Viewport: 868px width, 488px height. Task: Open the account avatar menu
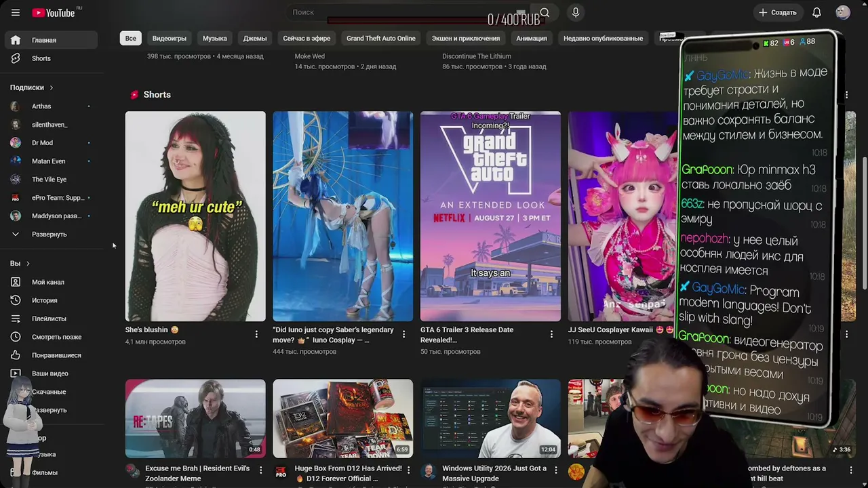(x=843, y=12)
